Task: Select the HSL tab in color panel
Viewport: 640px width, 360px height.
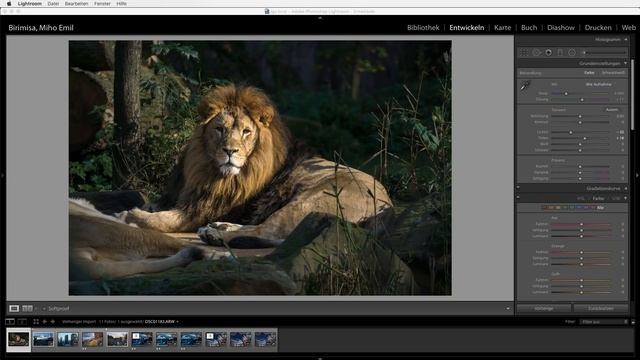Action: pos(581,198)
